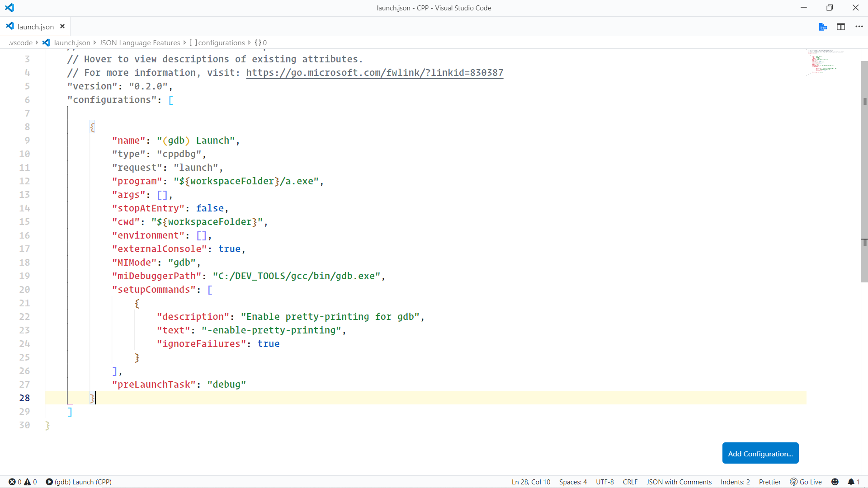Change CRLF end of line setting
Screen dimensions: 868x488
630,482
